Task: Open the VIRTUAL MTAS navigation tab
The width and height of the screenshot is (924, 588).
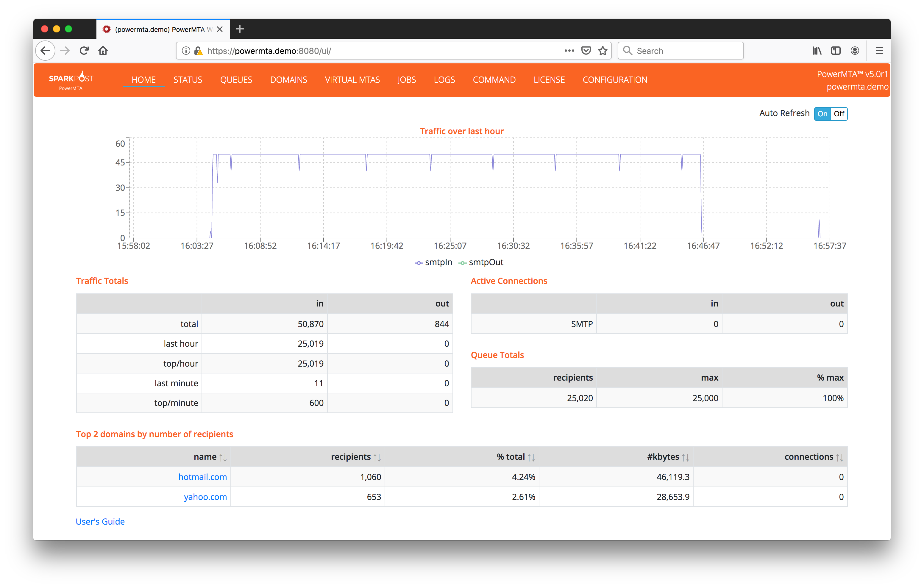Action: (352, 80)
